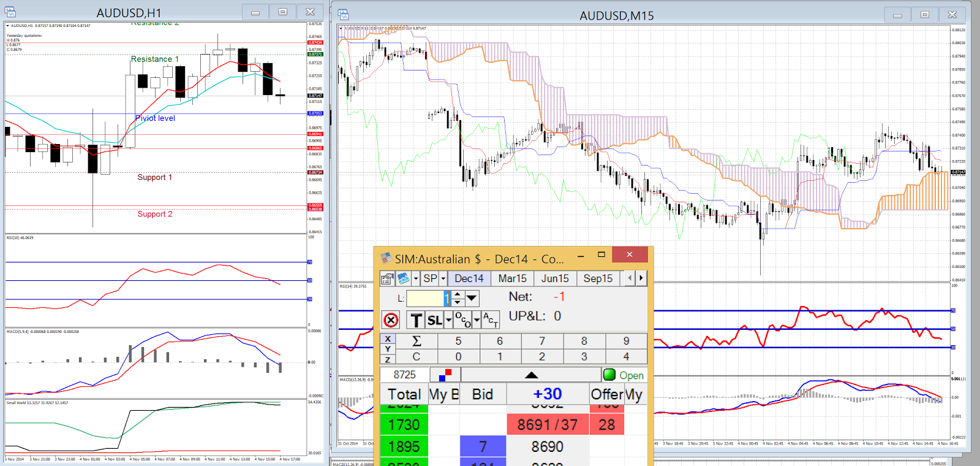Screen dimensions: 980x466
Task: Click the Σ sum keypad button
Action: (417, 342)
